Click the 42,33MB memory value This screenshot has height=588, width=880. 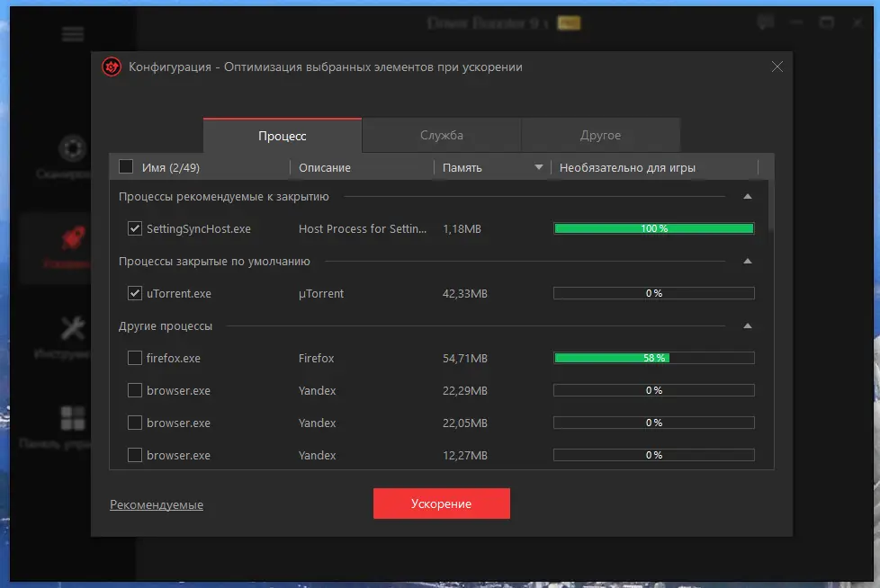[464, 294]
